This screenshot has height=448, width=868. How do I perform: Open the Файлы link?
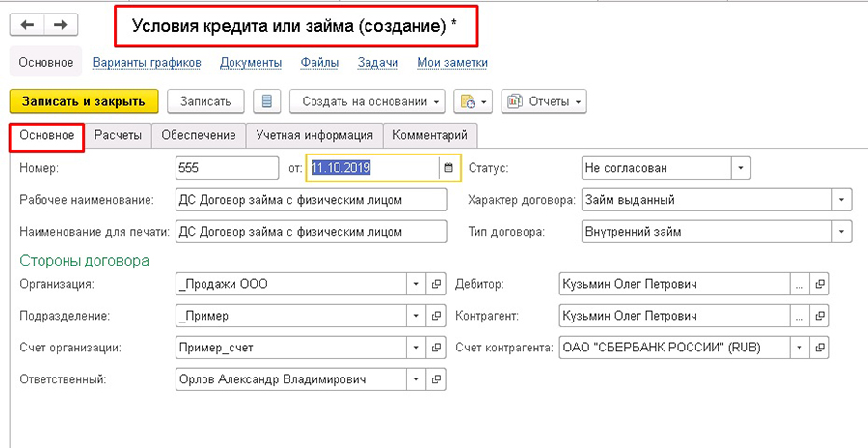[x=319, y=63]
